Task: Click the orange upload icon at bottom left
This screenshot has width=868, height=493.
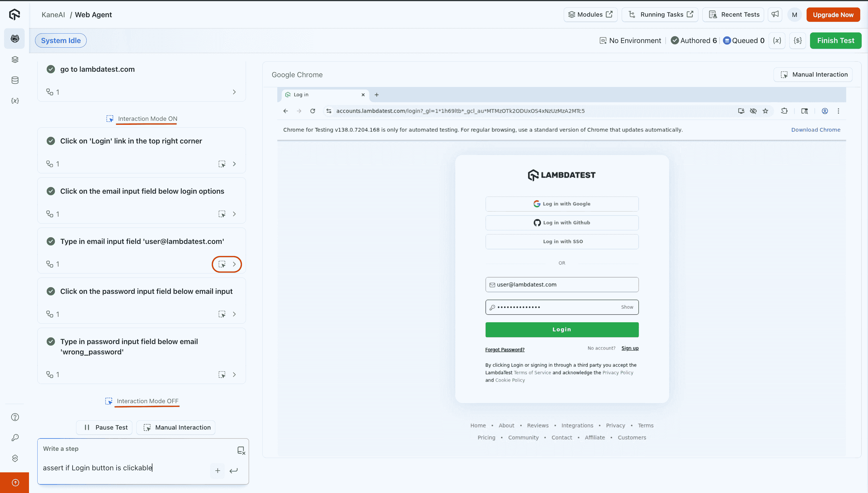Action: 15,482
